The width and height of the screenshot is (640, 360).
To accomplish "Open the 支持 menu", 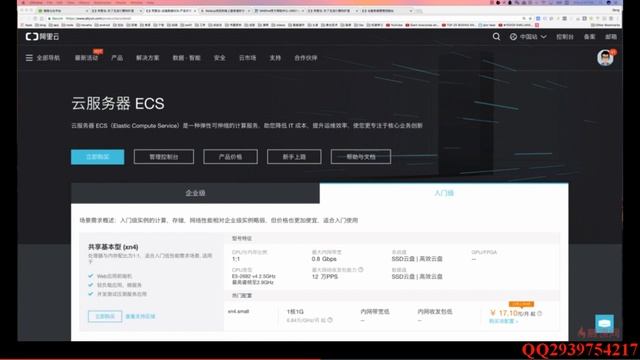I will pos(275,58).
